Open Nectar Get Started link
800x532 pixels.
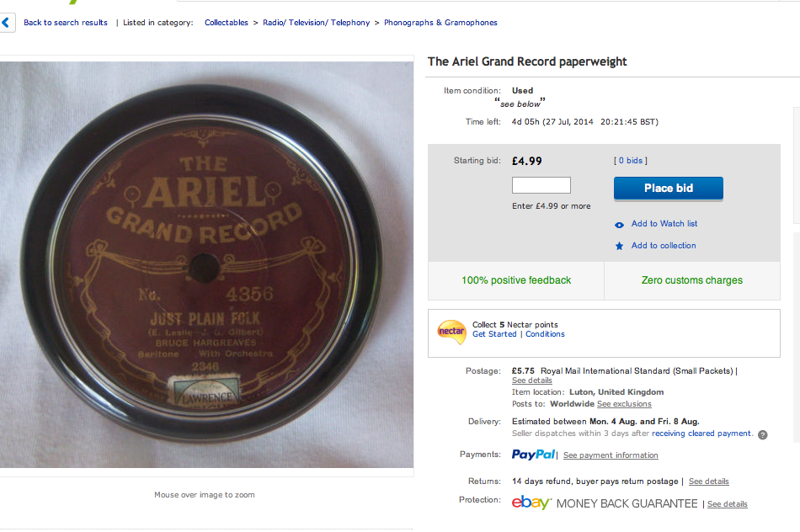494,334
